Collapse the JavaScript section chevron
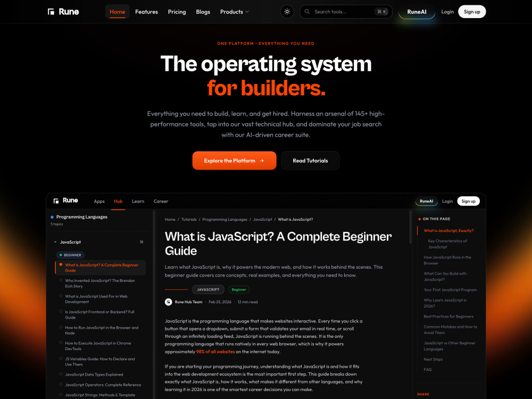The width and height of the screenshot is (532, 399). [x=55, y=242]
